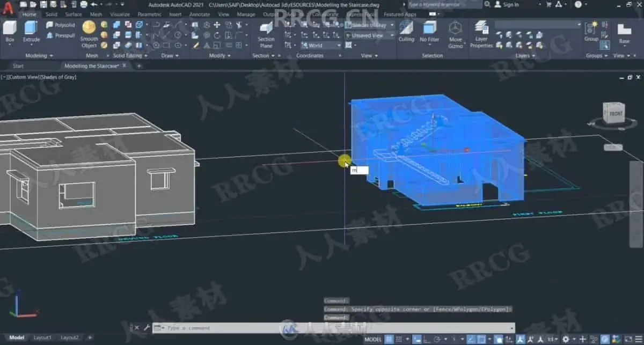
Task: Switch to the Solid ribbon tab
Action: 52,14
